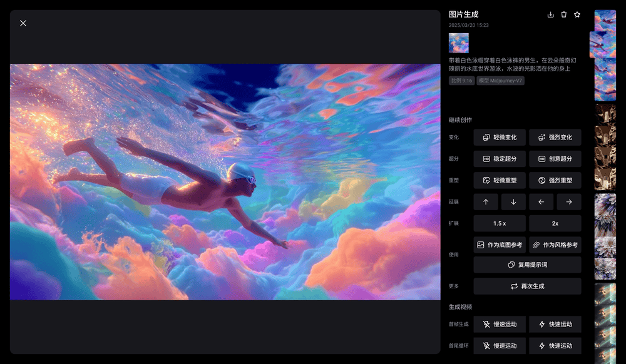Screen dimensions: 626x364
Task: Close the image preview with X
Action: [x=23, y=23]
